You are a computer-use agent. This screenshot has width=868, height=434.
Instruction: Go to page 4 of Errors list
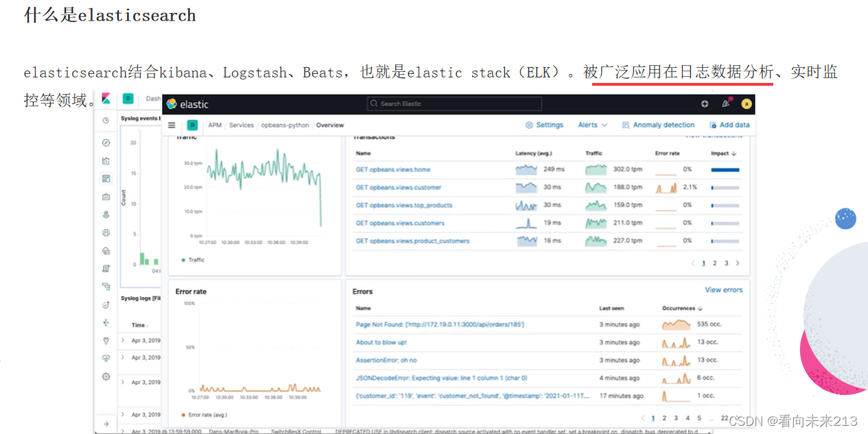(x=688, y=418)
